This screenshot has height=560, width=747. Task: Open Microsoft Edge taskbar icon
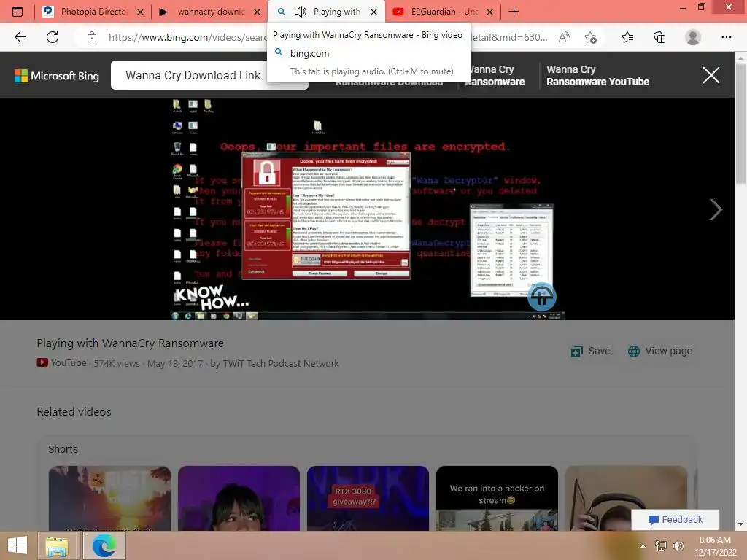click(104, 545)
